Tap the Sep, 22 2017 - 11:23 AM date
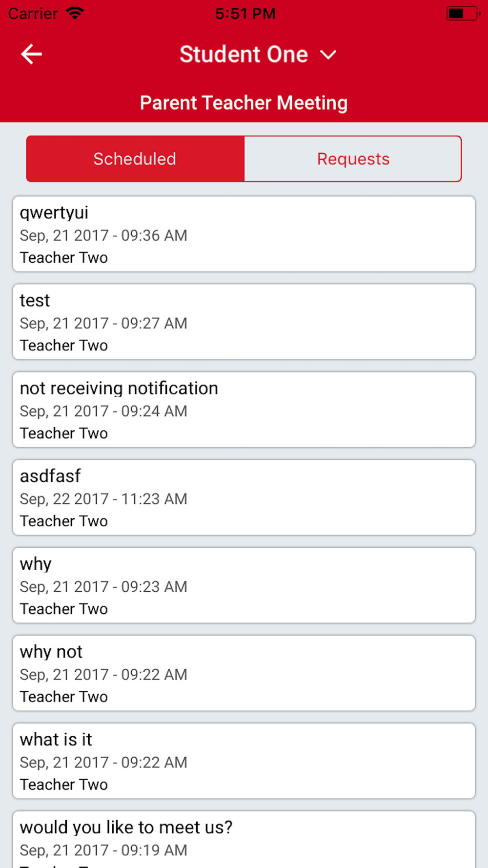Screen dimensions: 488x868 click(x=103, y=498)
